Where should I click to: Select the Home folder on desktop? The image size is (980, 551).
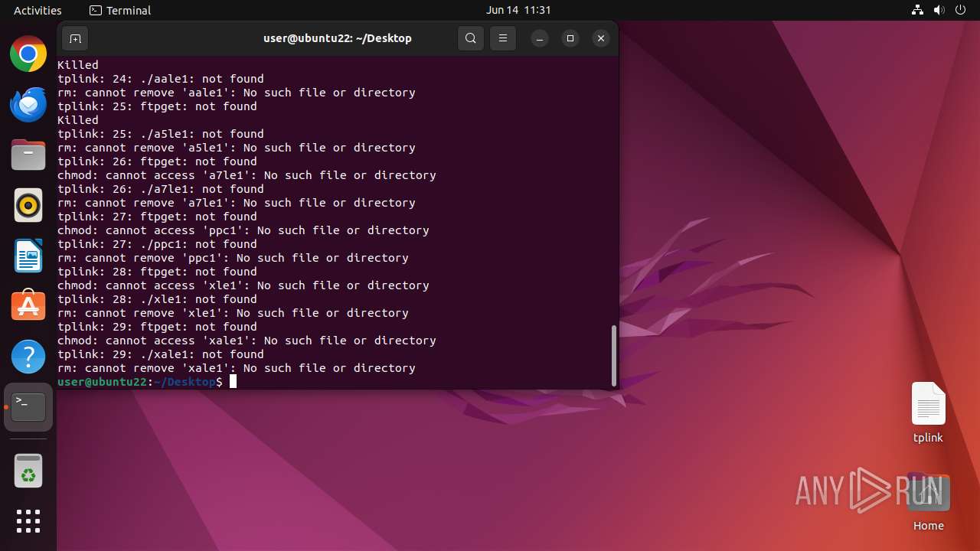[x=928, y=502]
